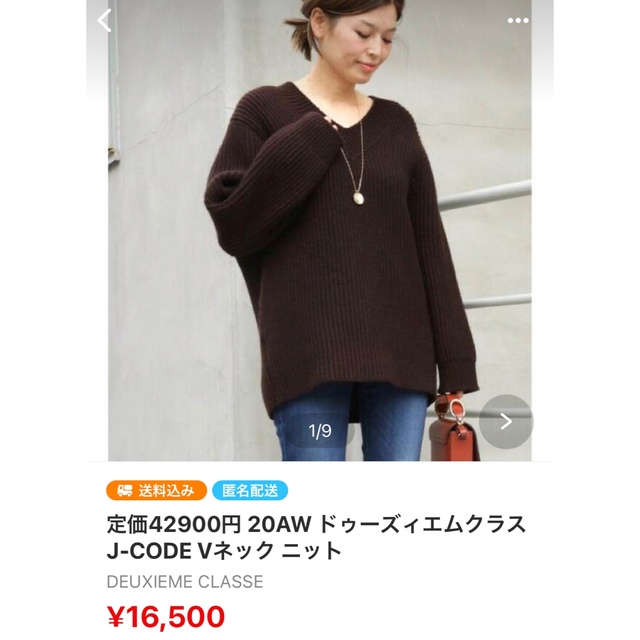Tap the back arrow at top left
The image size is (640, 640).
[104, 20]
